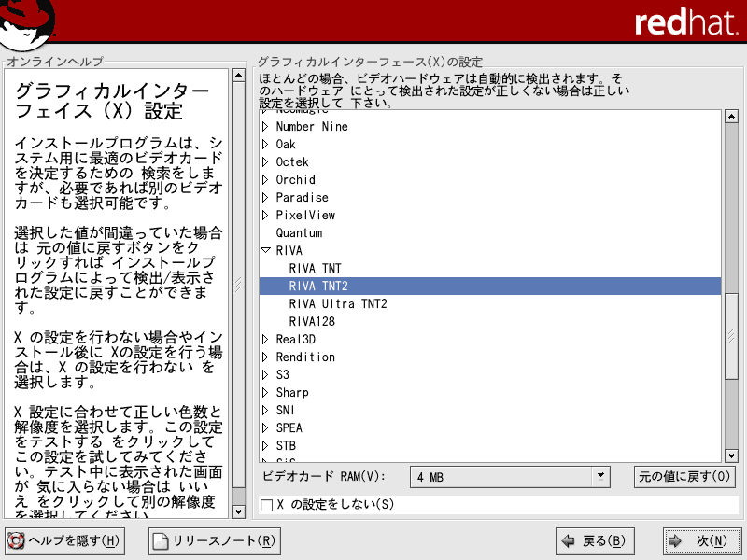747x560 pixels.
Task: Expand the Oak video card group
Action: pos(265,145)
